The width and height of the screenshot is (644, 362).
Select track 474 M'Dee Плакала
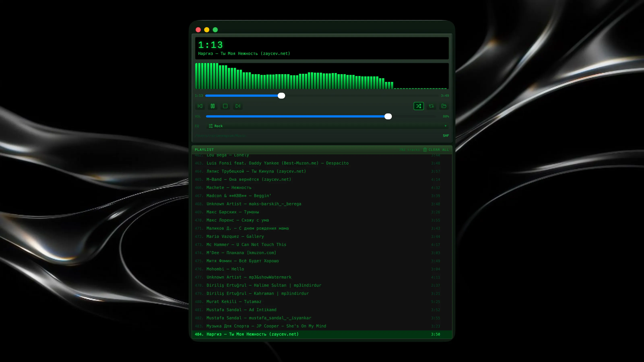click(322, 253)
